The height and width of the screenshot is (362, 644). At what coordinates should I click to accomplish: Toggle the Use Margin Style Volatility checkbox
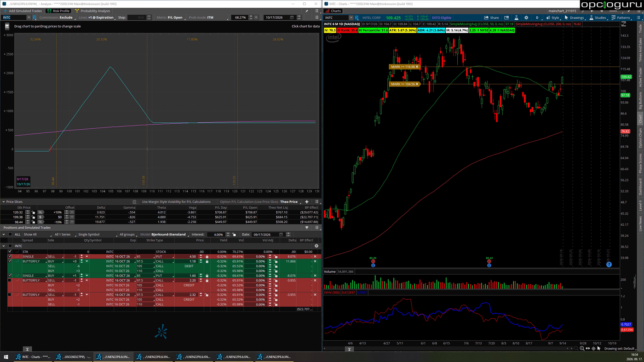(x=135, y=202)
